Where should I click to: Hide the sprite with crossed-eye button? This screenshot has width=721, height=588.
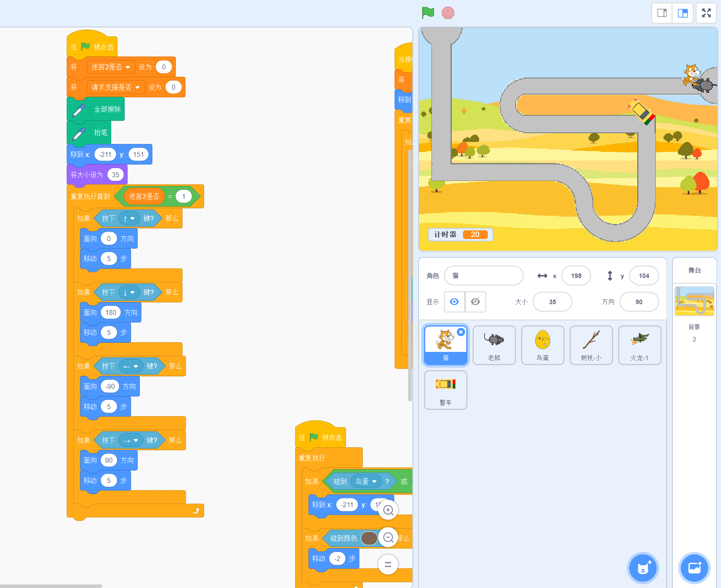point(475,302)
